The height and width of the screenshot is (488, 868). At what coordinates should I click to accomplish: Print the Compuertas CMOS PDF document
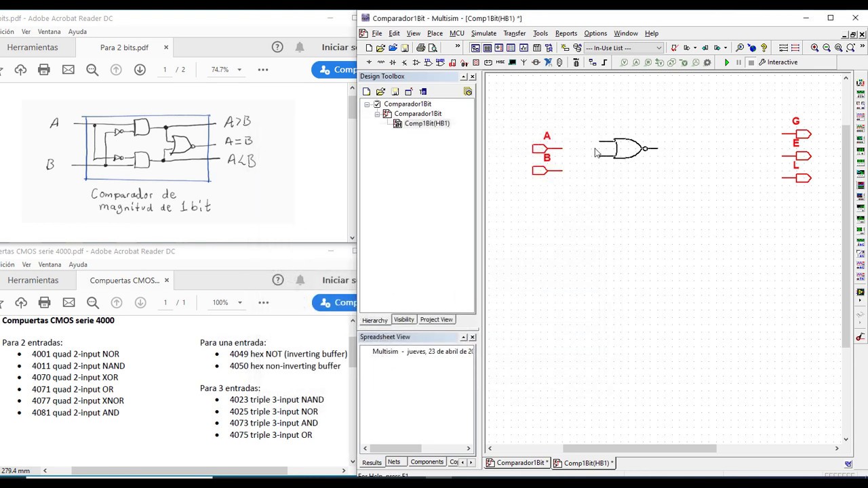coord(45,302)
